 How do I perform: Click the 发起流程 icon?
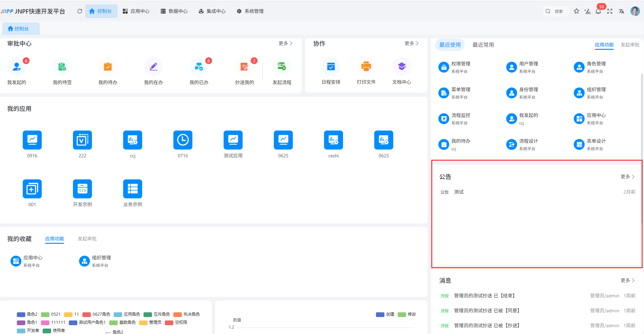tap(282, 67)
